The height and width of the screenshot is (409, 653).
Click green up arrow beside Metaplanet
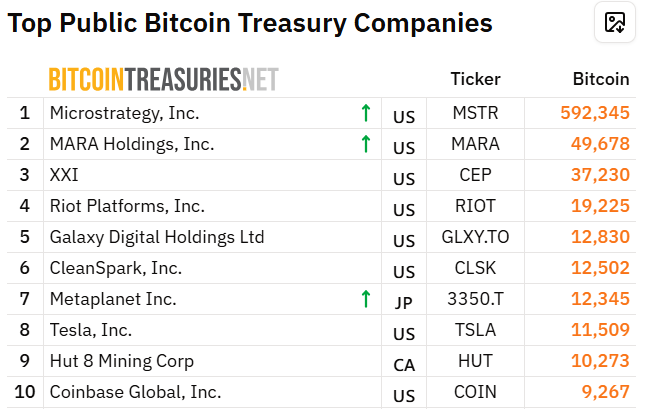click(x=366, y=299)
